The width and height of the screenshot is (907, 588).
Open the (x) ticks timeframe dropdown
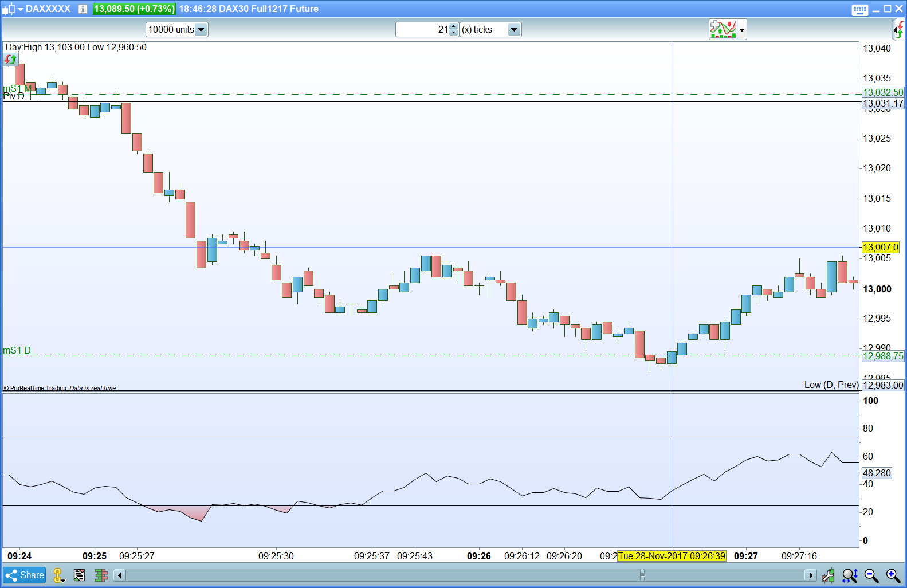pyautogui.click(x=514, y=30)
